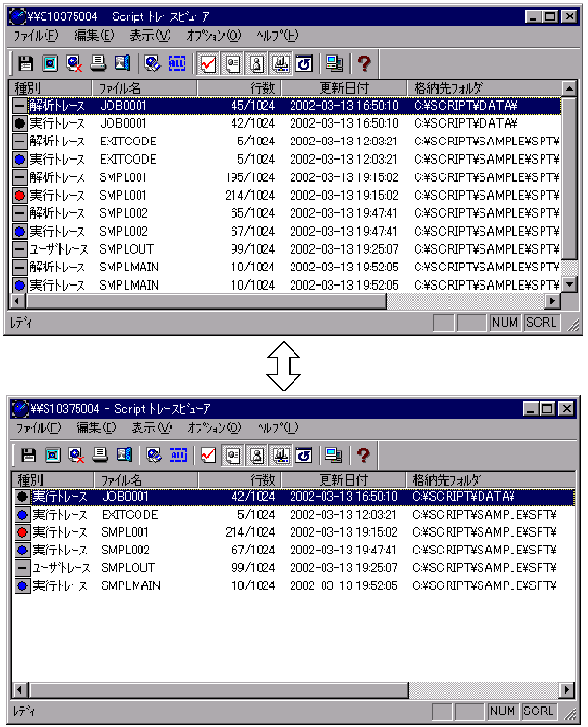Toggle the chart-monitor filter button in lower window toolbar

[x=281, y=456]
